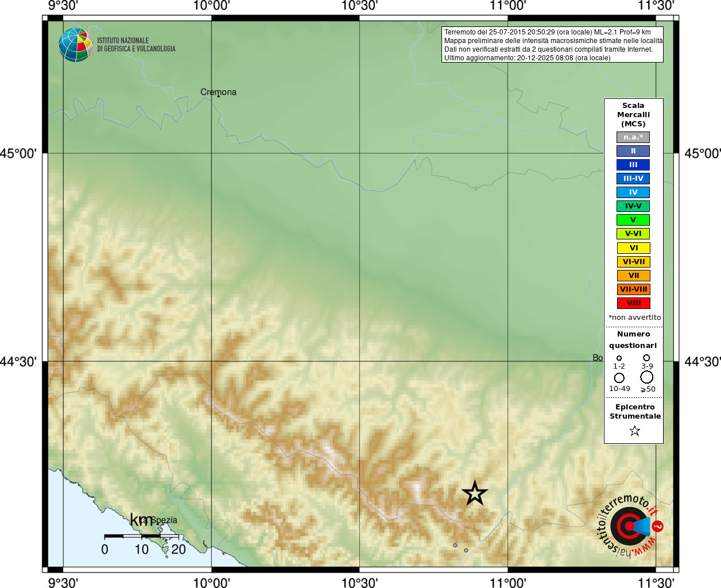Screen dimensions: 721x588
Task: Click the 1-2 questionnaires circle in legend
Action: (x=619, y=358)
